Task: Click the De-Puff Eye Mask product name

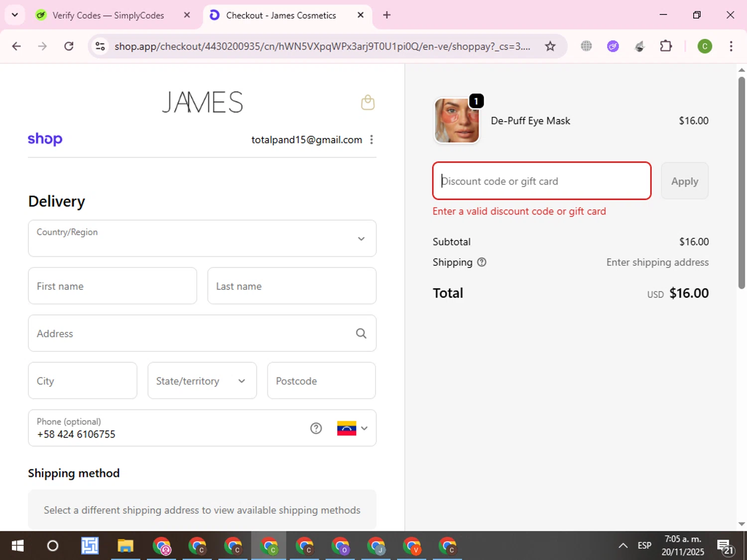Action: [530, 120]
